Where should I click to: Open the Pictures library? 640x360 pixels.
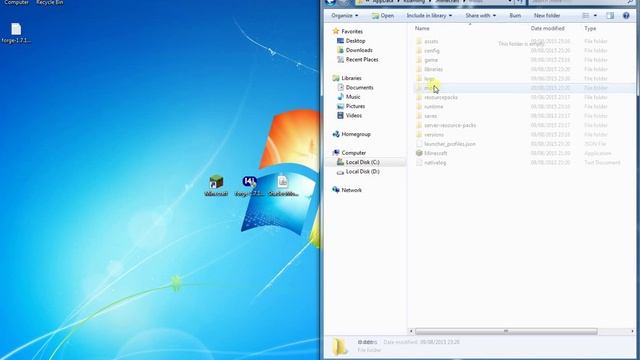pyautogui.click(x=355, y=106)
